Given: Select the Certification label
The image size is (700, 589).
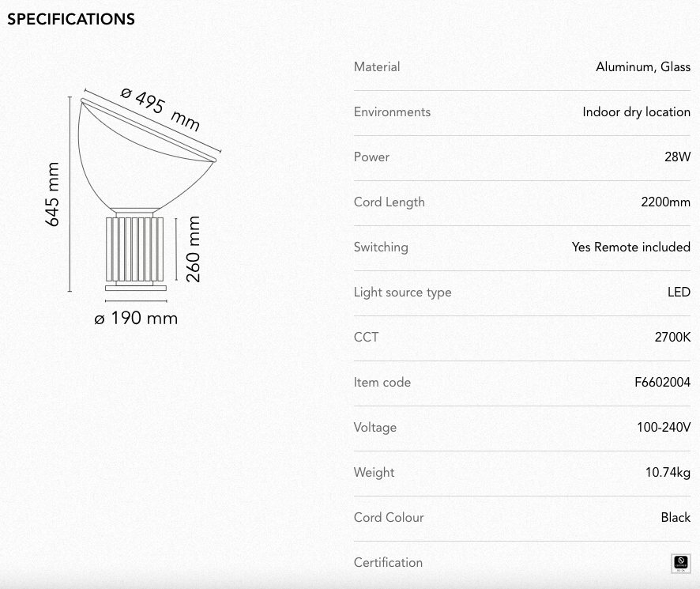Looking at the screenshot, I should [x=388, y=563].
